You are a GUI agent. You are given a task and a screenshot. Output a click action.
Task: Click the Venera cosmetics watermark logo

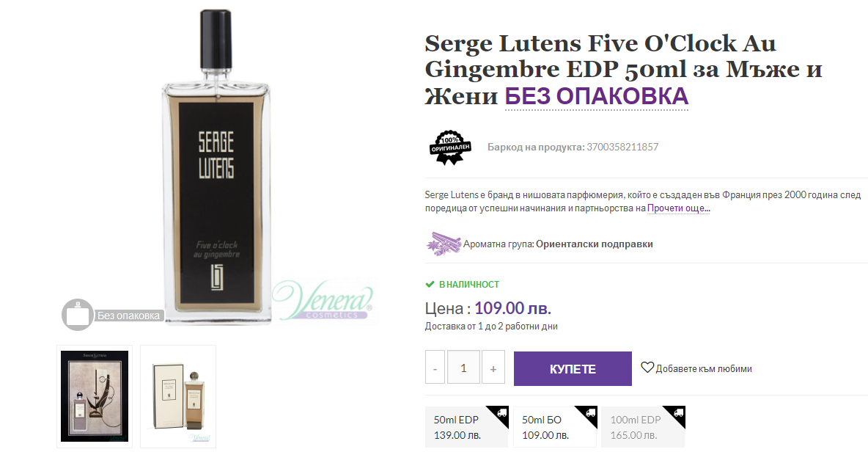(323, 301)
